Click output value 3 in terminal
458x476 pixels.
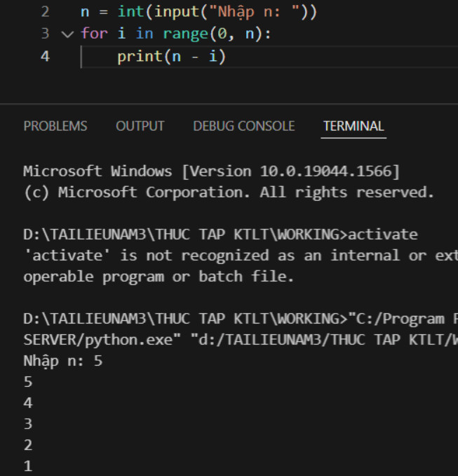[x=28, y=424]
